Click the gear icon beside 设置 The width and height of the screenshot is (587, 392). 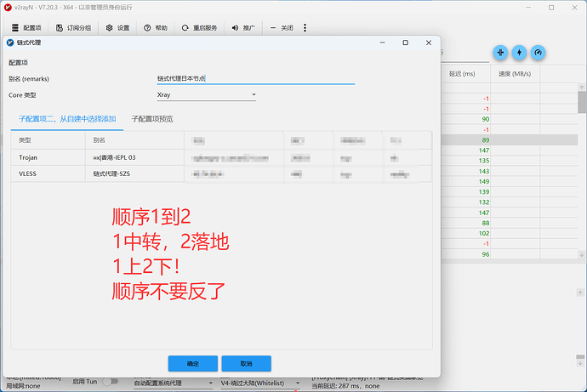tap(109, 28)
